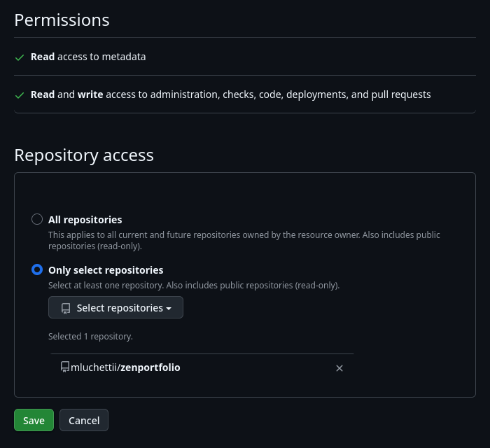Save the repository access settings
Image resolution: width=490 pixels, height=448 pixels.
[34, 420]
